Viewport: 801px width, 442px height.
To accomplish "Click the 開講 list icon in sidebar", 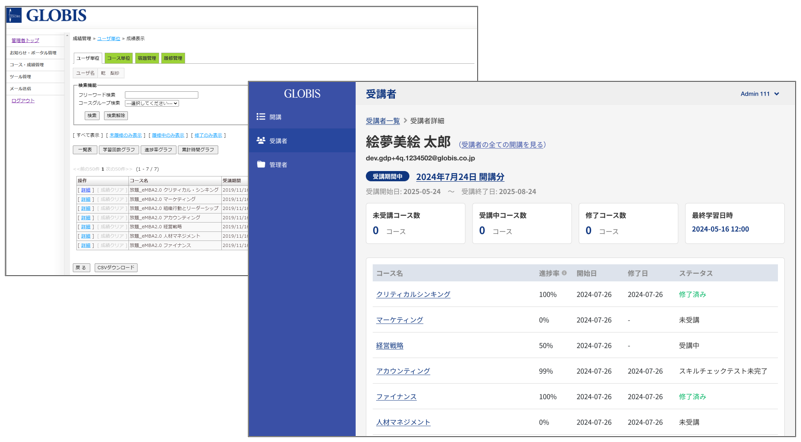I will click(261, 117).
